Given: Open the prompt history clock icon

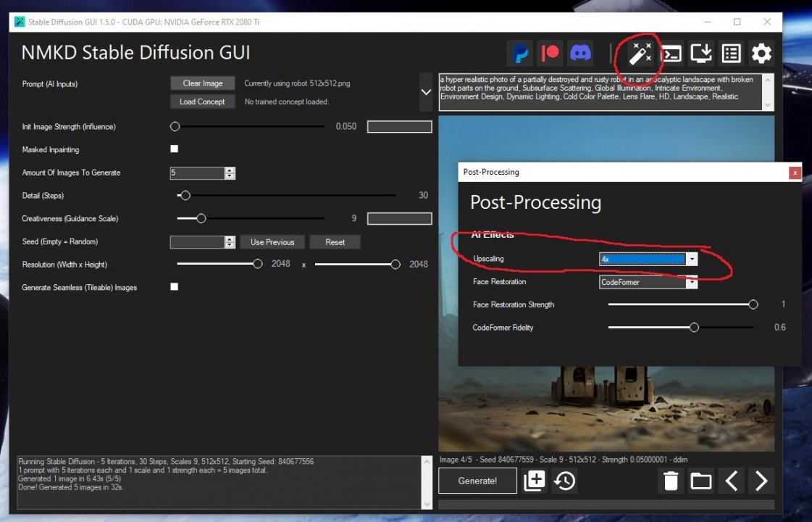Looking at the screenshot, I should 565,481.
